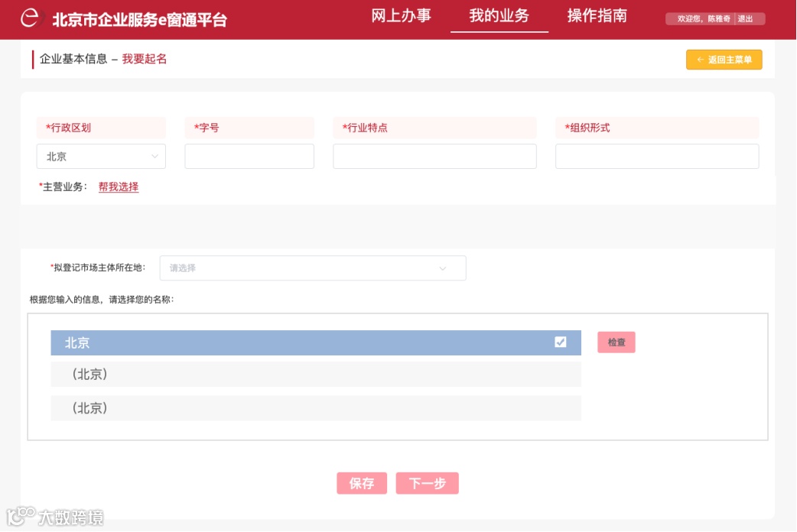Focus the 字号 input field
The width and height of the screenshot is (797, 532).
coord(249,157)
